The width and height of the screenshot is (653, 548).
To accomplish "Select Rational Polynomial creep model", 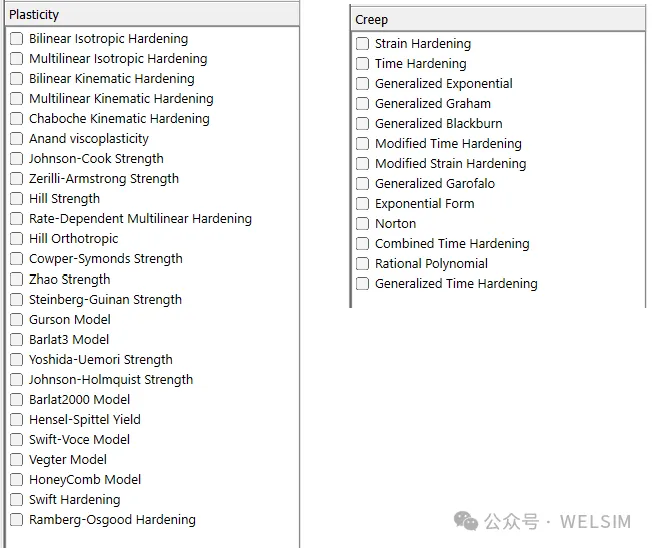I will pyautogui.click(x=363, y=264).
